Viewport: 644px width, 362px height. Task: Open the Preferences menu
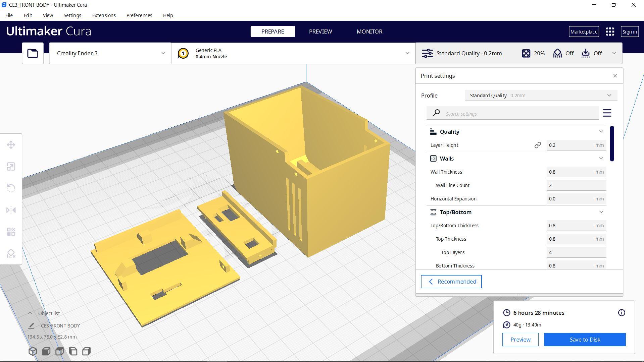[139, 15]
